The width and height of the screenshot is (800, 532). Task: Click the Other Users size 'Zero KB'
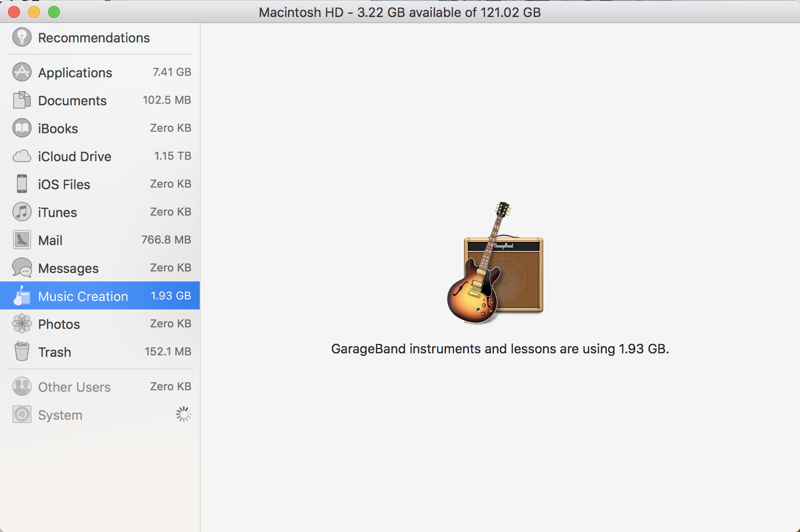[171, 386]
